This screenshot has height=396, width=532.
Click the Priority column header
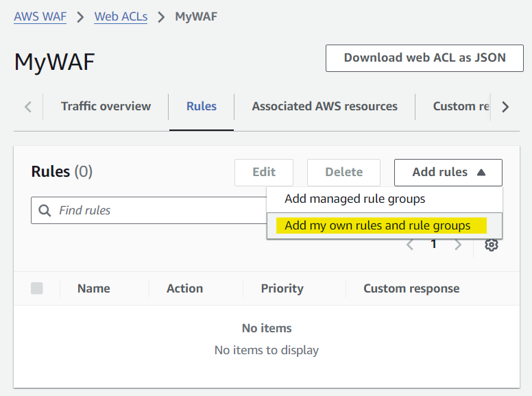click(x=282, y=288)
